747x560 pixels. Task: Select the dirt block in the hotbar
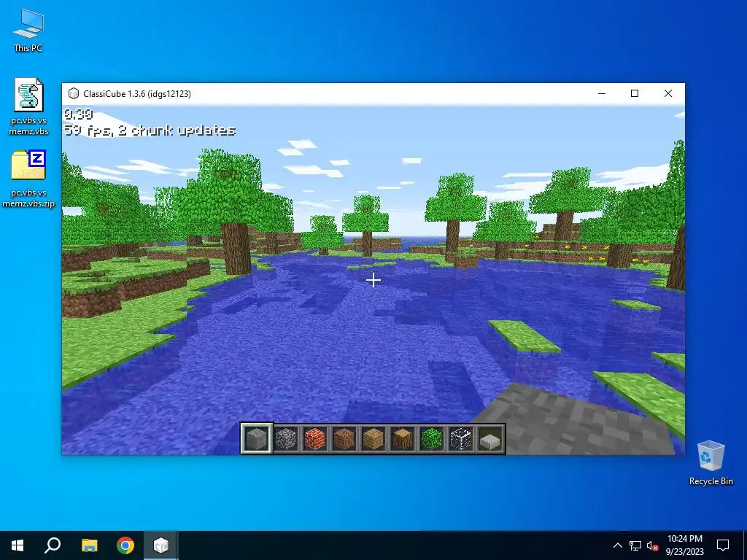(344, 438)
